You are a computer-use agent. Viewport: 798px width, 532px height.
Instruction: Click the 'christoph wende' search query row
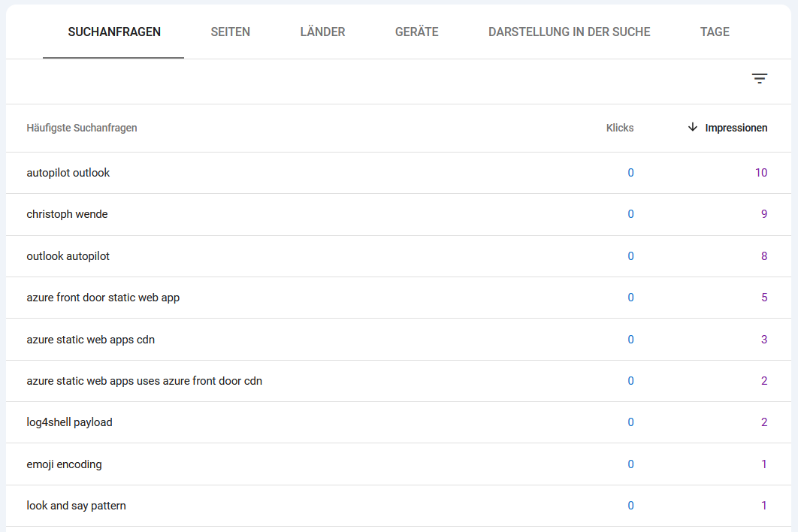click(x=67, y=214)
